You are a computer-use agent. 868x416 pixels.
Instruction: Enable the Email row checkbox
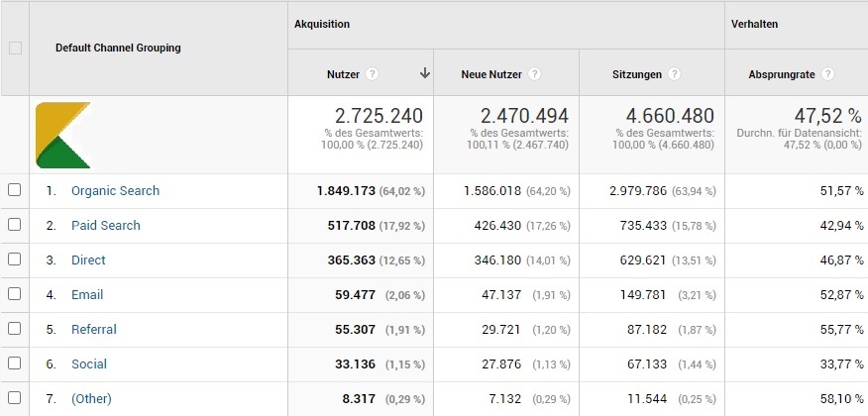tap(15, 294)
